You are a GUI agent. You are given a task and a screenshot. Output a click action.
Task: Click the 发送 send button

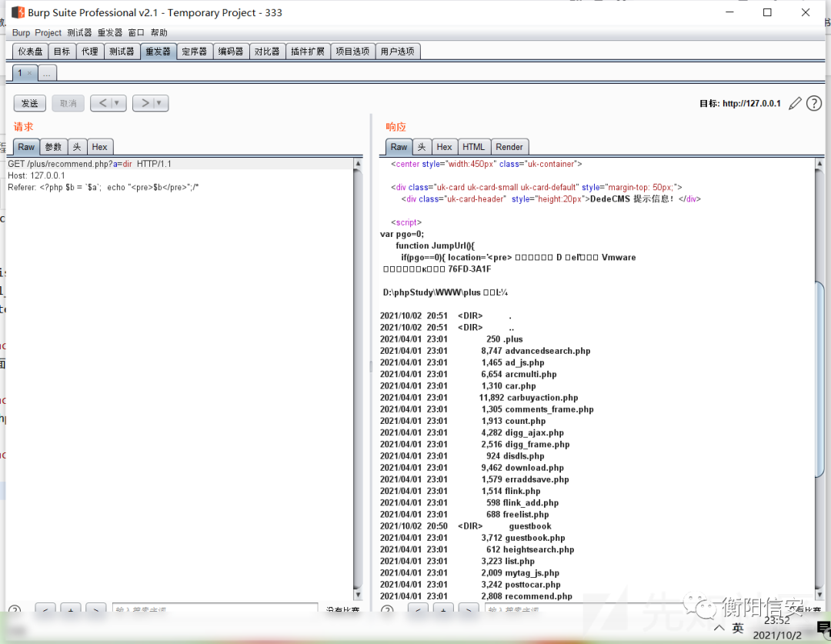coord(30,103)
